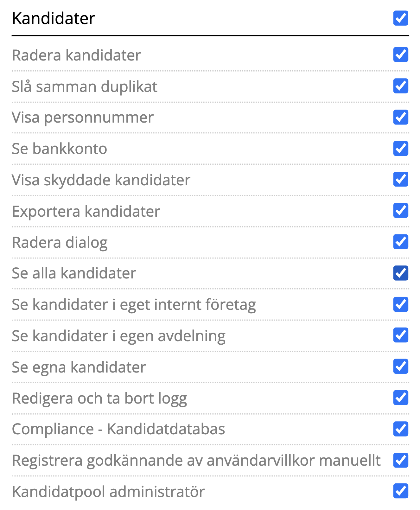
Task: Click the Kandidater section heading
Action: point(54,18)
